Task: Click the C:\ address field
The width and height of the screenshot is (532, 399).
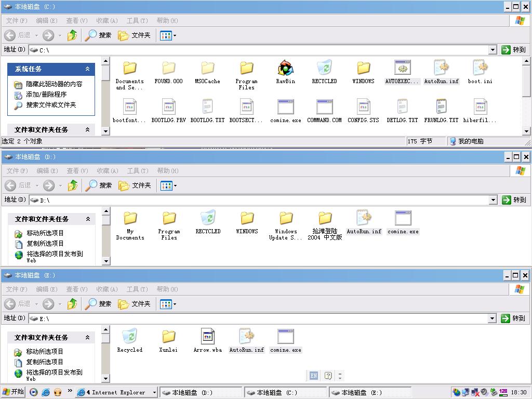Action: [259, 50]
